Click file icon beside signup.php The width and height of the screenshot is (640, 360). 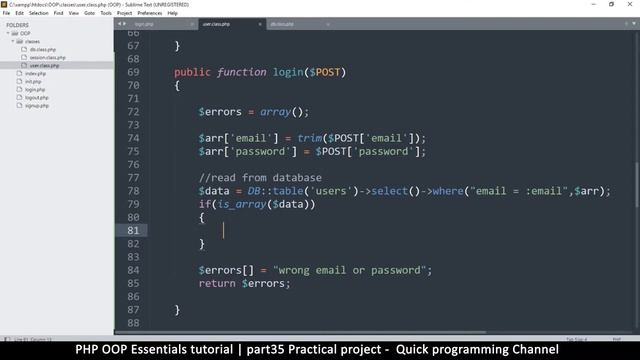[x=19, y=106]
